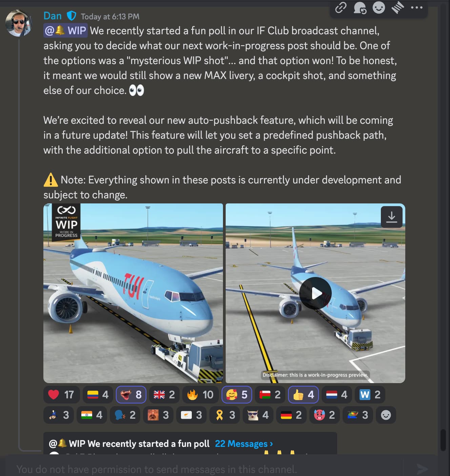Open the thread title preview bar
This screenshot has height=476, width=450.
(190, 444)
